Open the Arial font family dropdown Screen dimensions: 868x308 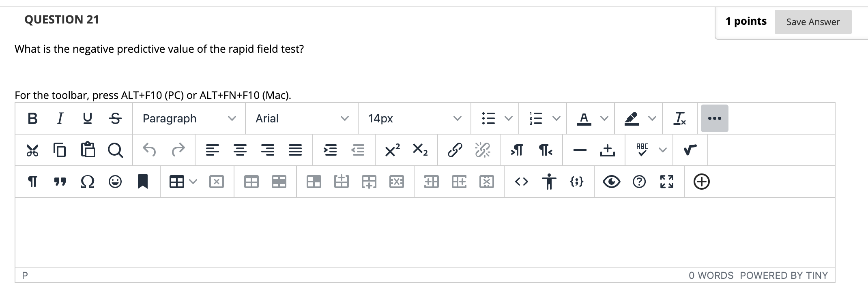click(x=302, y=118)
